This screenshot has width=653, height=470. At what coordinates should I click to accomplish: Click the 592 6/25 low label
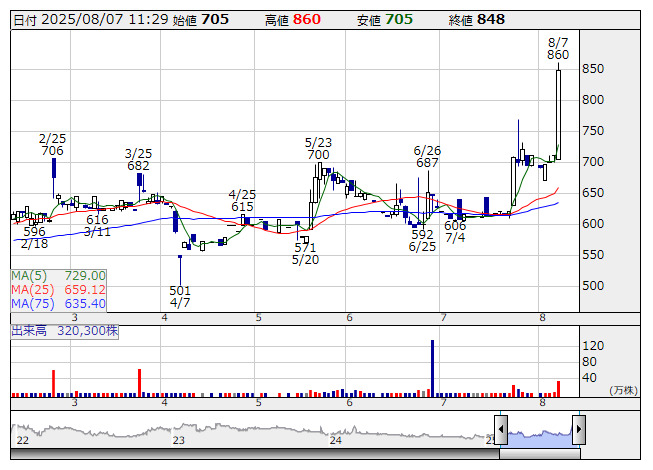tap(422, 241)
